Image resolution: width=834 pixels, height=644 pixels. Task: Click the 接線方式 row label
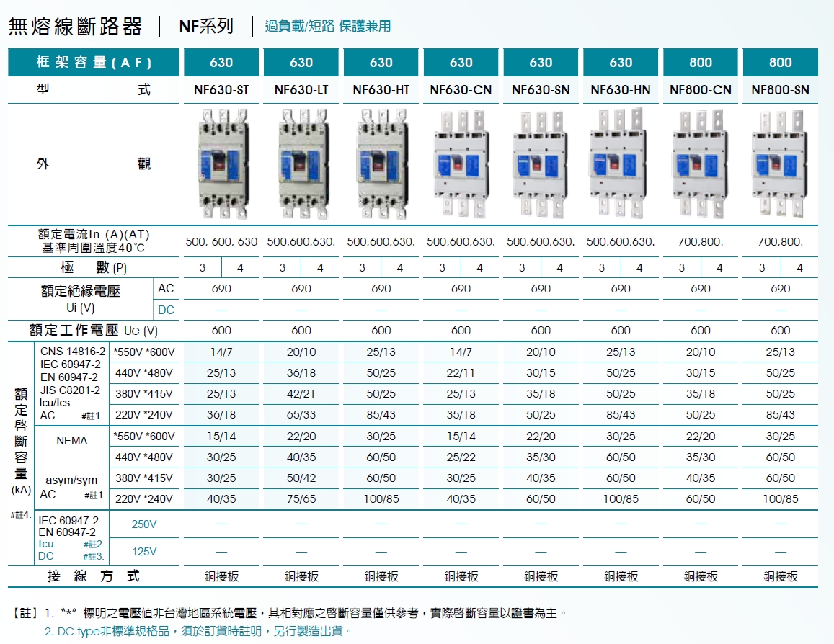coord(94,576)
